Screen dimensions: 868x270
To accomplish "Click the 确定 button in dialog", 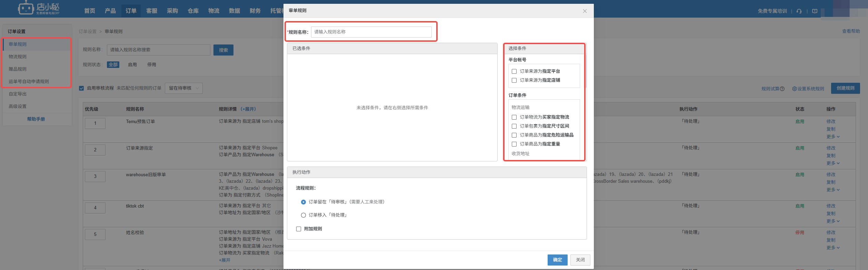I will (557, 260).
